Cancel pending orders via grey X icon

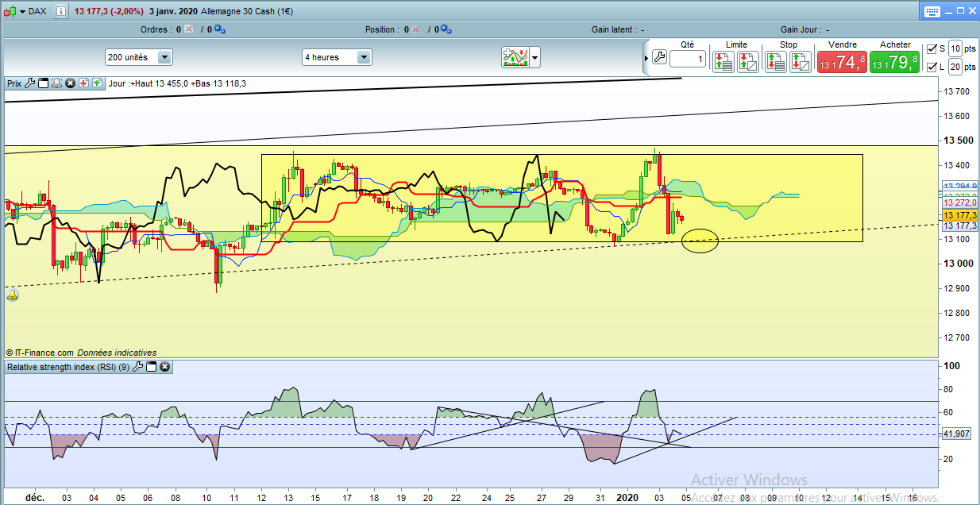tap(188, 29)
